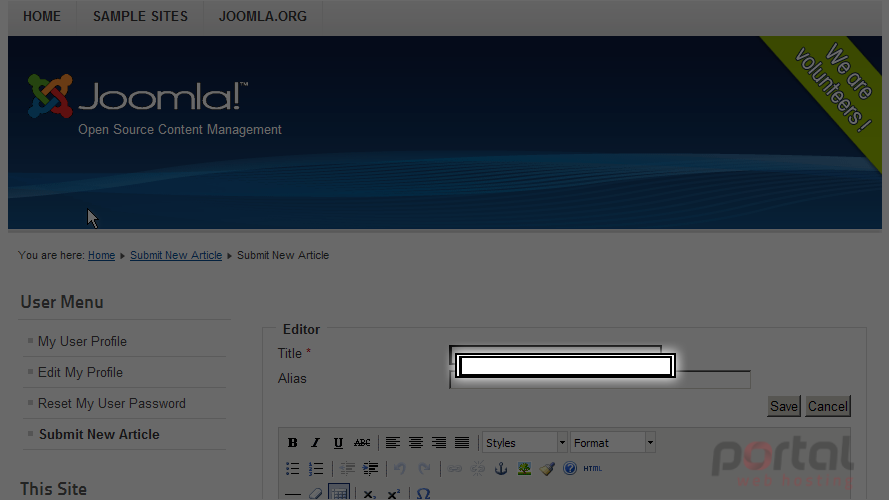Image resolution: width=889 pixels, height=500 pixels.
Task: Select Reset My User Password
Action: point(112,404)
